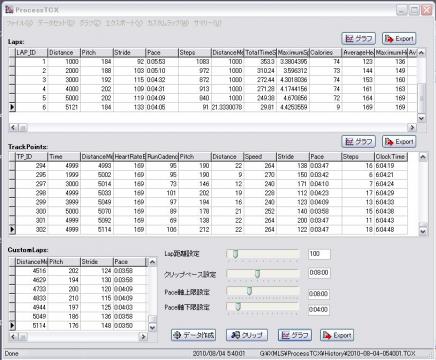Select row header of track point 302
Screen dimensions: 436x360
tap(12, 229)
